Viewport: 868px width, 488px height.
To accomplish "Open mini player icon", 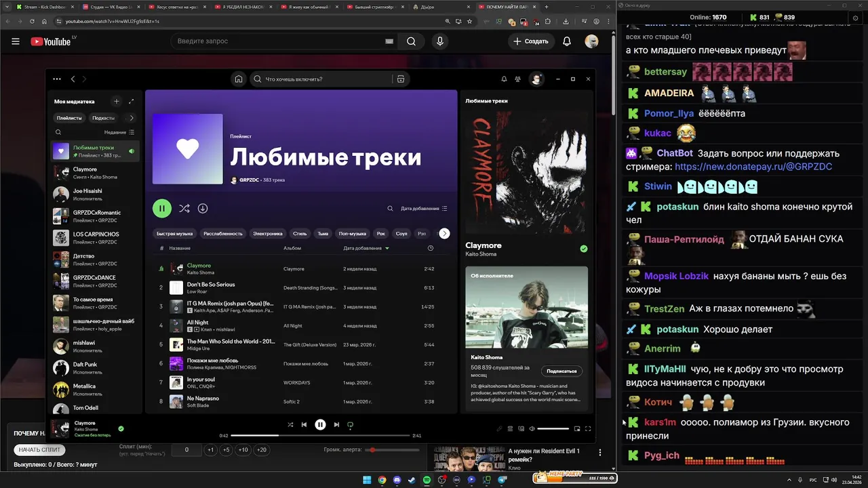I will (577, 428).
